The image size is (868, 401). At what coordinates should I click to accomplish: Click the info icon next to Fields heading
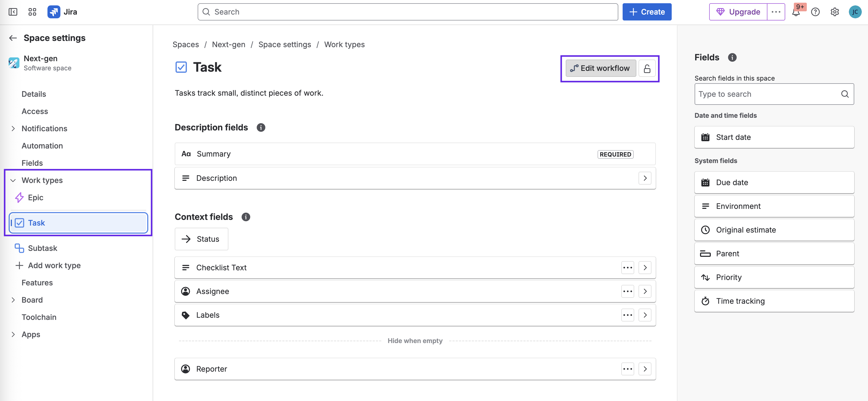coord(732,58)
